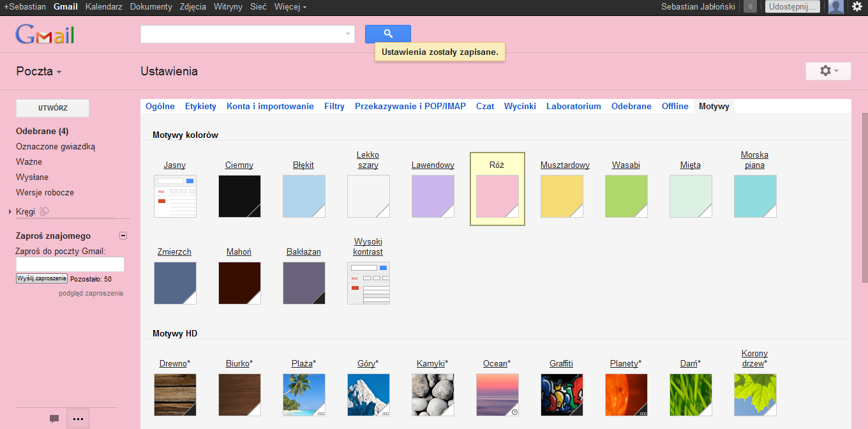Pick the Bakłażan eggplant swatch

[x=304, y=283]
